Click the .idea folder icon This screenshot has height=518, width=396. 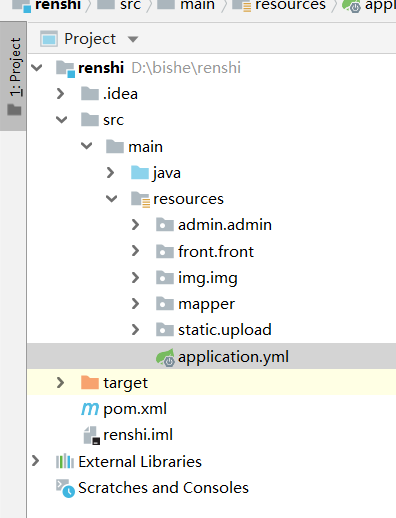click(x=90, y=93)
